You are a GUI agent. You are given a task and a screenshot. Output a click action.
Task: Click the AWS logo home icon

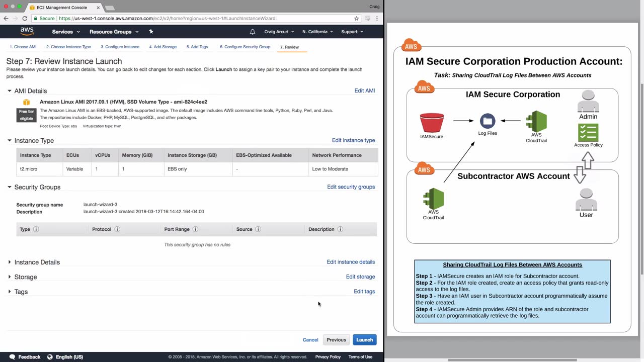pos(27,32)
